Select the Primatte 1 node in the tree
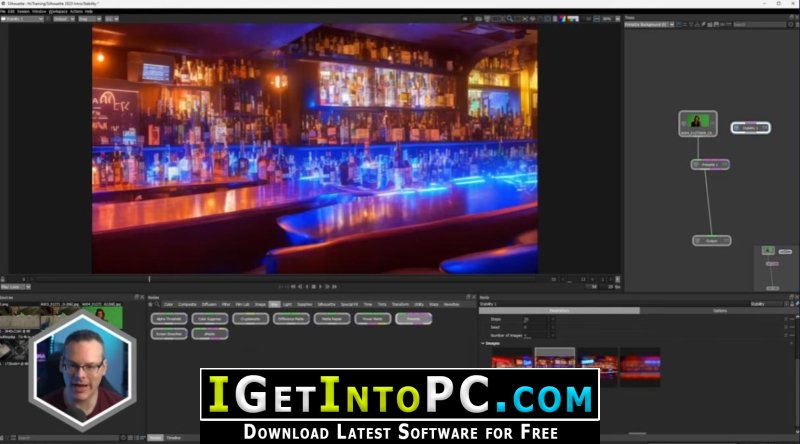 tap(710, 164)
